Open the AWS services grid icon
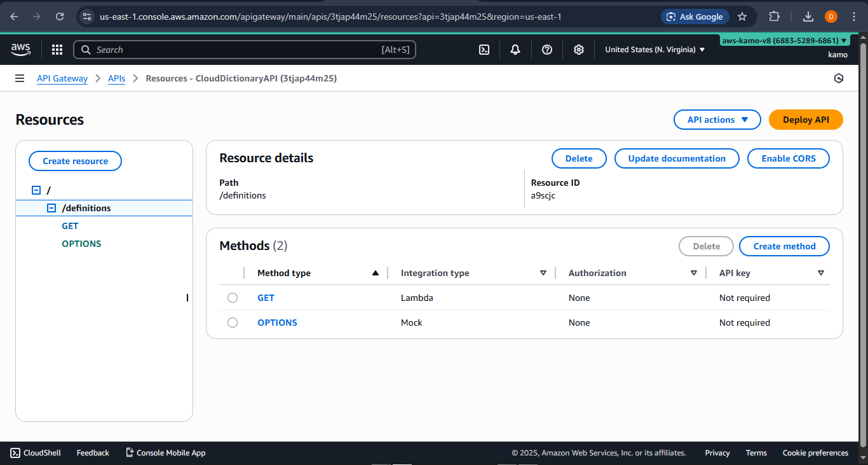Image resolution: width=868 pixels, height=465 pixels. 57,49
